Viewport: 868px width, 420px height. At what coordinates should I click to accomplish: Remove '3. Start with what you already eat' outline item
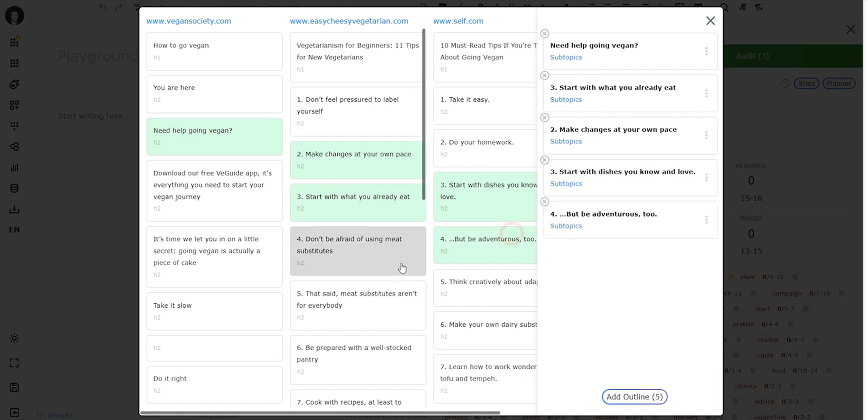pyautogui.click(x=545, y=76)
